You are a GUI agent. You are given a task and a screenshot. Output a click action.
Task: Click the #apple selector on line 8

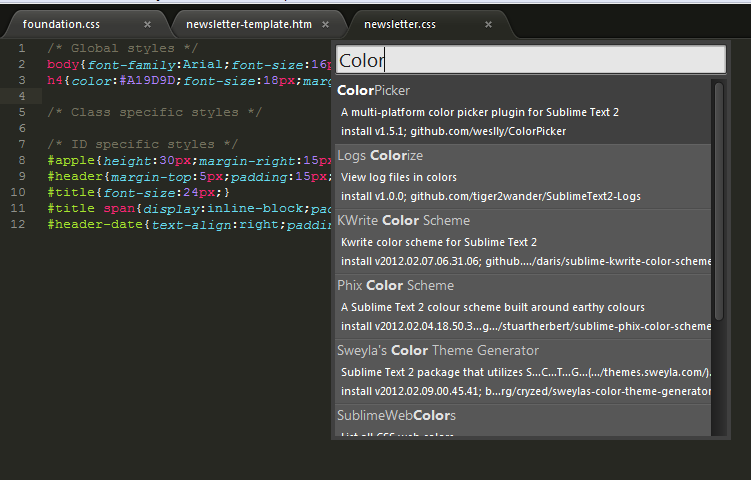click(x=70, y=160)
